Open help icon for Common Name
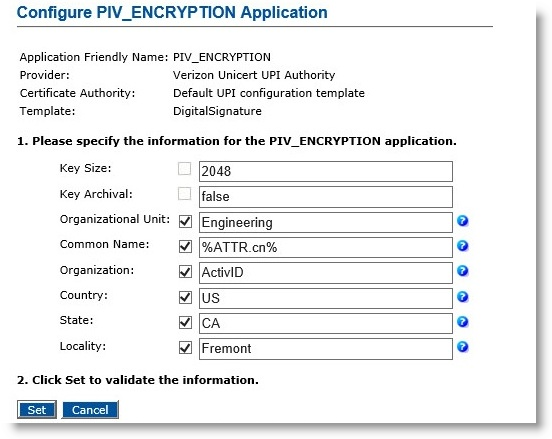Screen dimensions: 552x439 tap(462, 246)
